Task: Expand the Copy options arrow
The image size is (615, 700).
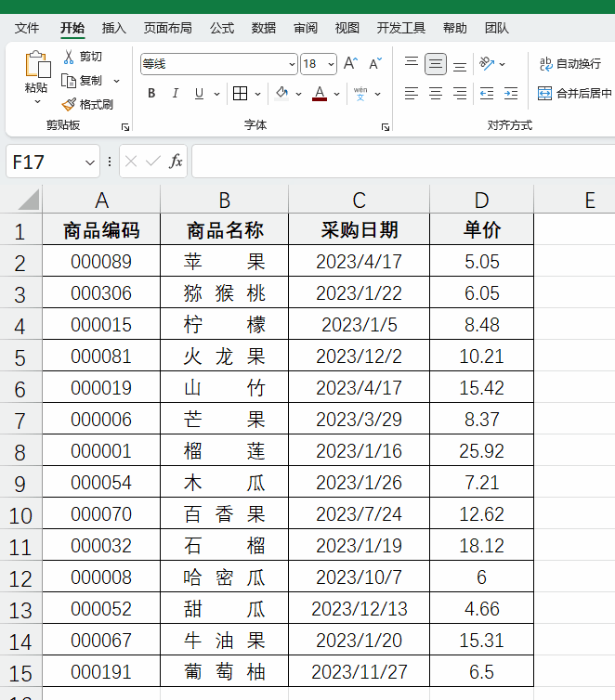Action: pos(116,82)
